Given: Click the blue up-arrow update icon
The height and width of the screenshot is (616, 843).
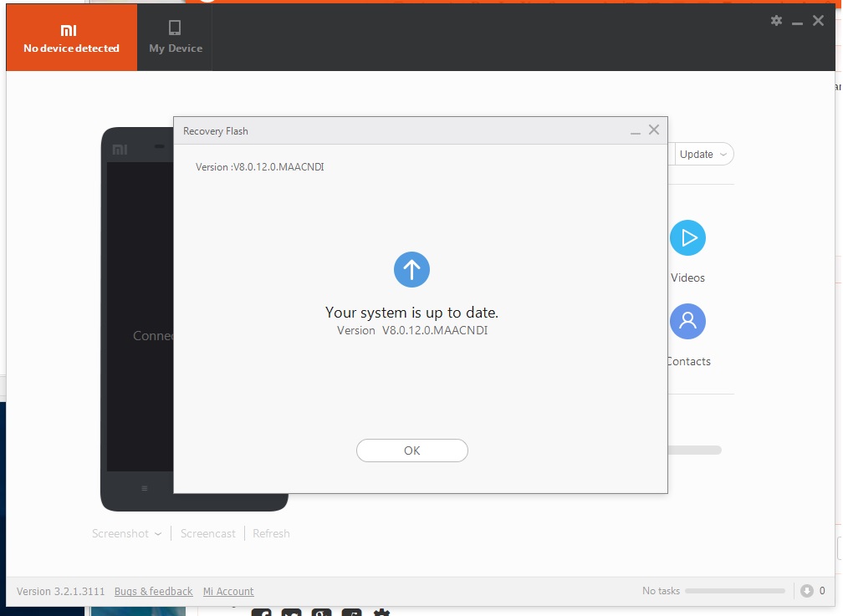Looking at the screenshot, I should (411, 269).
